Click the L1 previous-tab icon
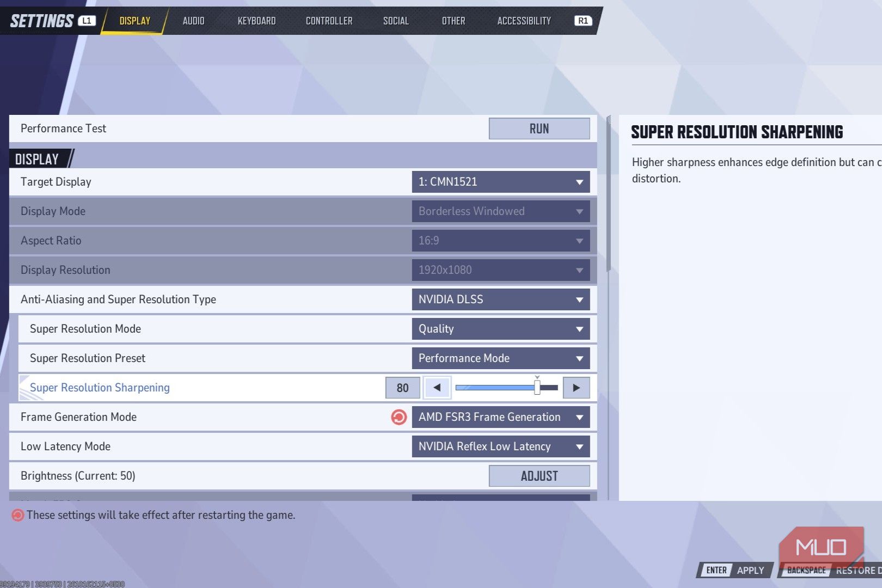The height and width of the screenshot is (588, 882). 87,21
